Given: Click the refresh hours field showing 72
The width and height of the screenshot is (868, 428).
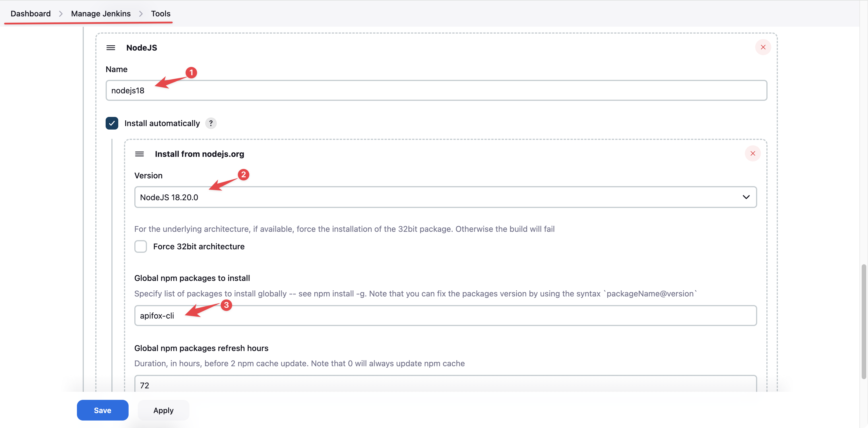Looking at the screenshot, I should tap(445, 385).
